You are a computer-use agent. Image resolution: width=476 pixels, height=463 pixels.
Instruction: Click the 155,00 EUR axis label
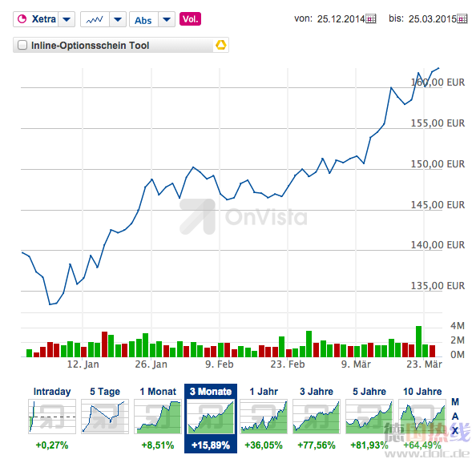(x=438, y=123)
